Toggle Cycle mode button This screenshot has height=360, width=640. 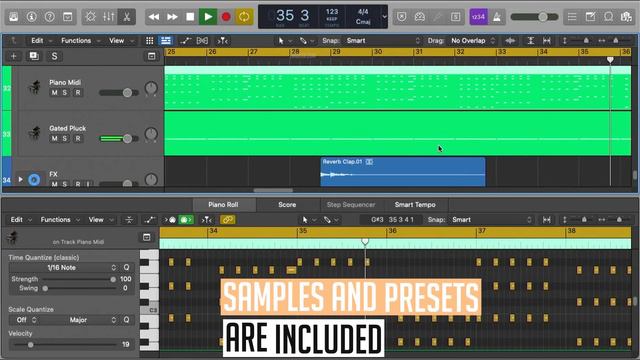pos(244,17)
